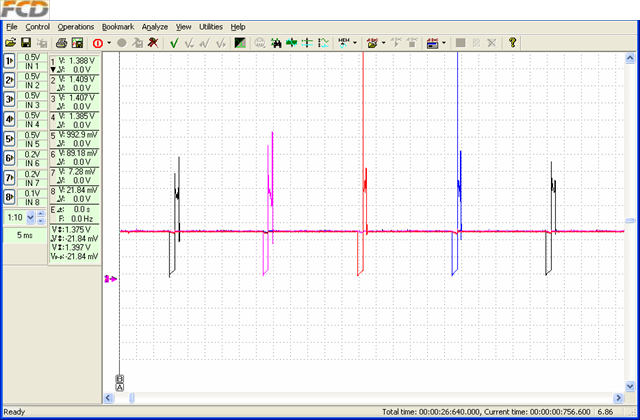
Task: Expand the dropdown arrow beside the red record icon
Action: 109,43
